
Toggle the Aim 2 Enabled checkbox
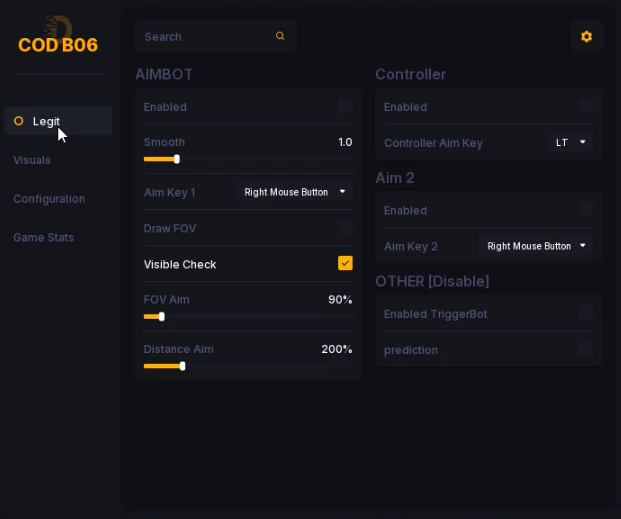click(x=586, y=210)
